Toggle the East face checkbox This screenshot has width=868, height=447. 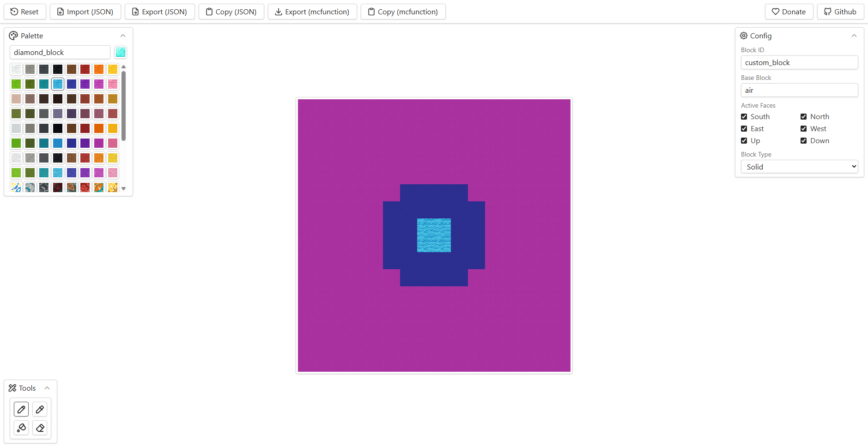click(x=744, y=128)
